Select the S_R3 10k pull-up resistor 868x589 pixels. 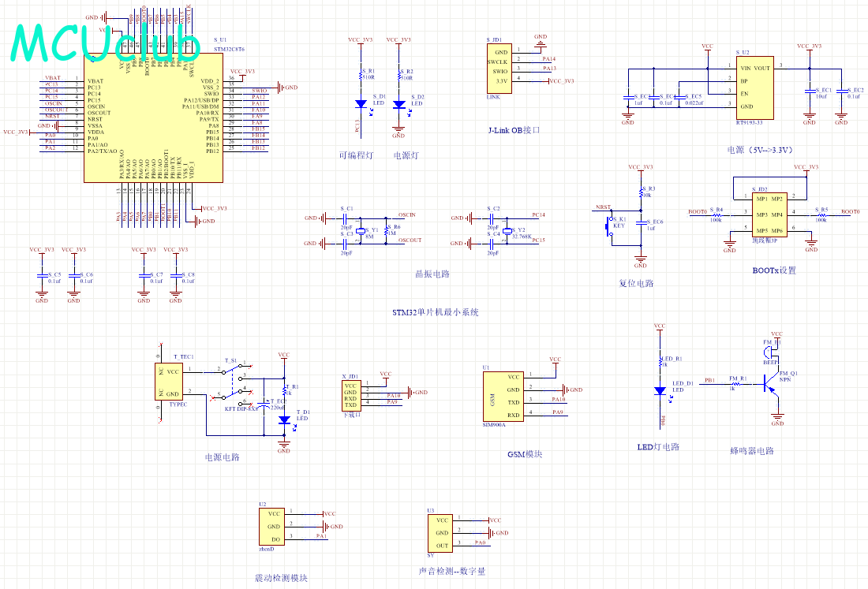[x=641, y=192]
